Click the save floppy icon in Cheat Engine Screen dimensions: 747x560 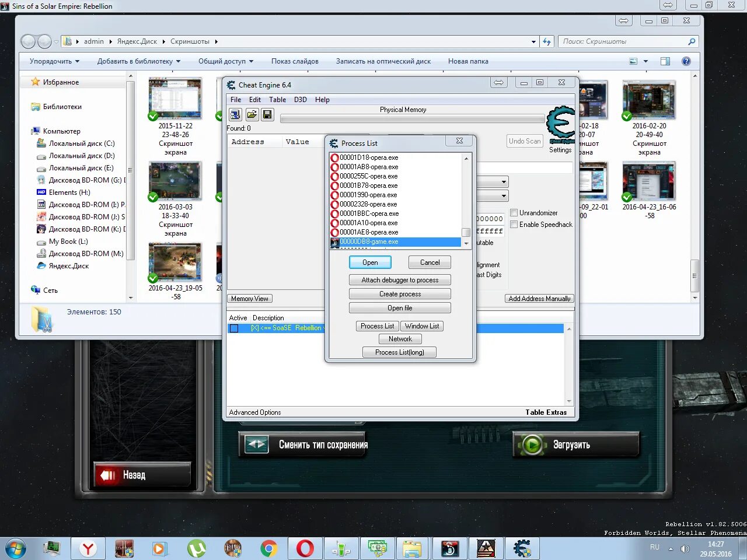click(267, 114)
